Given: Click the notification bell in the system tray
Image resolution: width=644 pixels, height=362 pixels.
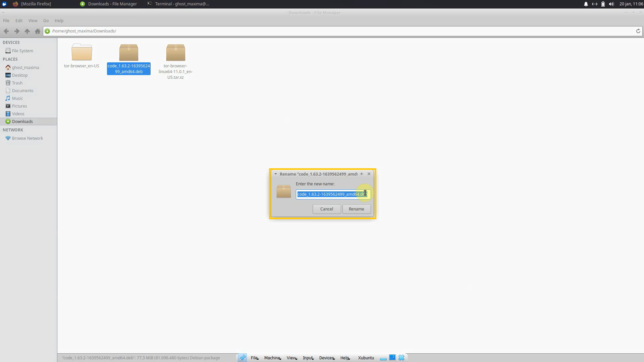Looking at the screenshot, I should click(x=586, y=4).
